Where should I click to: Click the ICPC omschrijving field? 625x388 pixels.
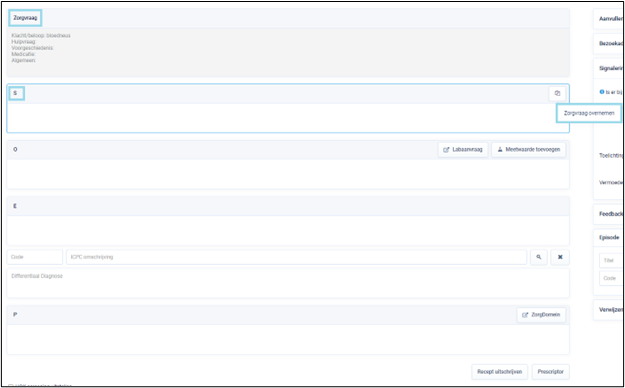pos(297,257)
